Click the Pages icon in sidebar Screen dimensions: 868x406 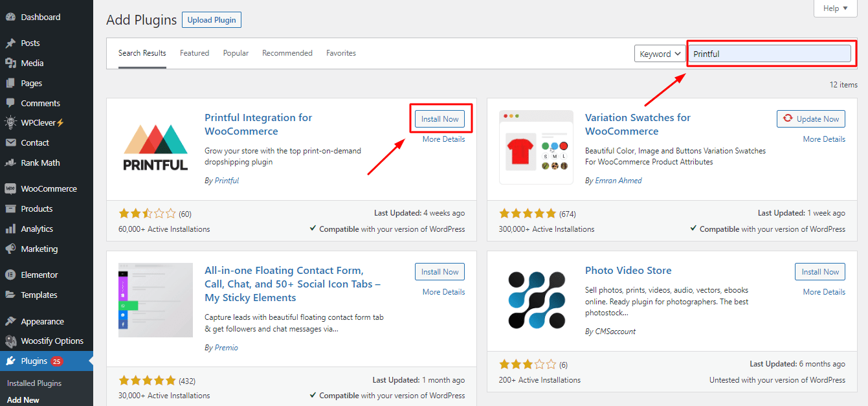[10, 83]
